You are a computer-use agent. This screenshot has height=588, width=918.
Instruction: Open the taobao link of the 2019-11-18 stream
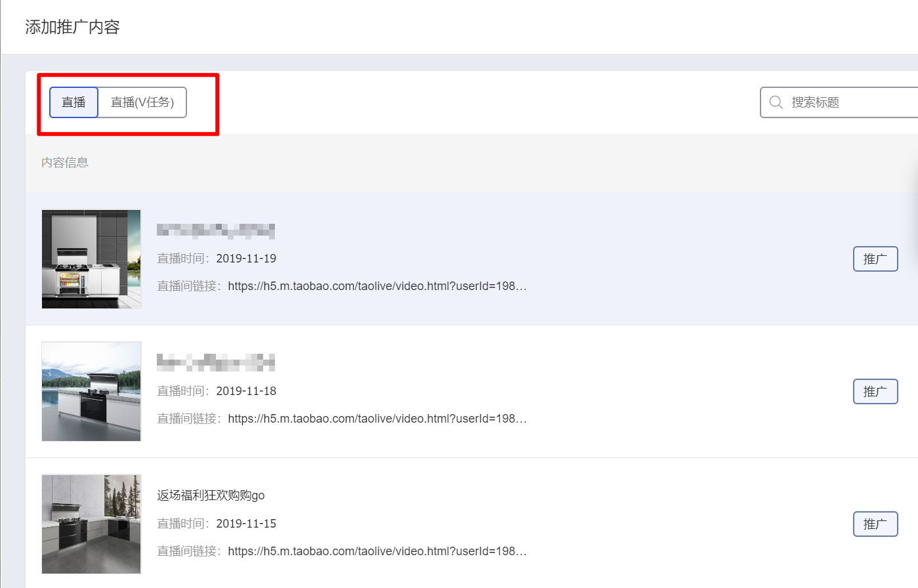tap(377, 419)
